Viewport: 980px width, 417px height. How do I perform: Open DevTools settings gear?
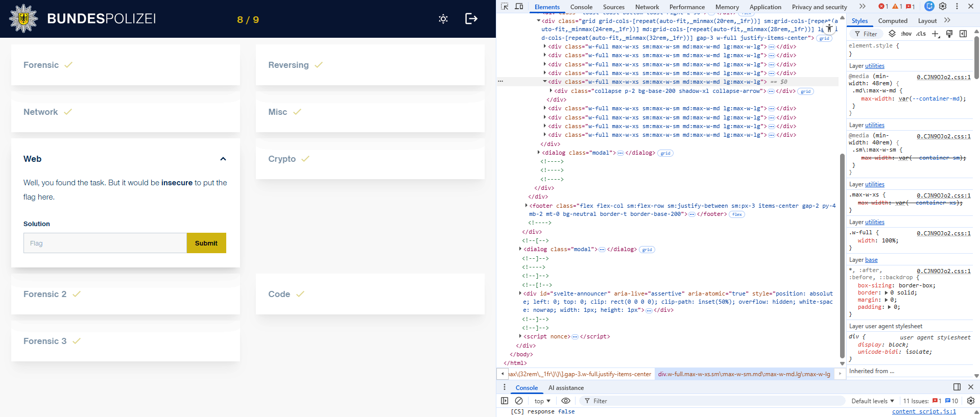[943, 7]
